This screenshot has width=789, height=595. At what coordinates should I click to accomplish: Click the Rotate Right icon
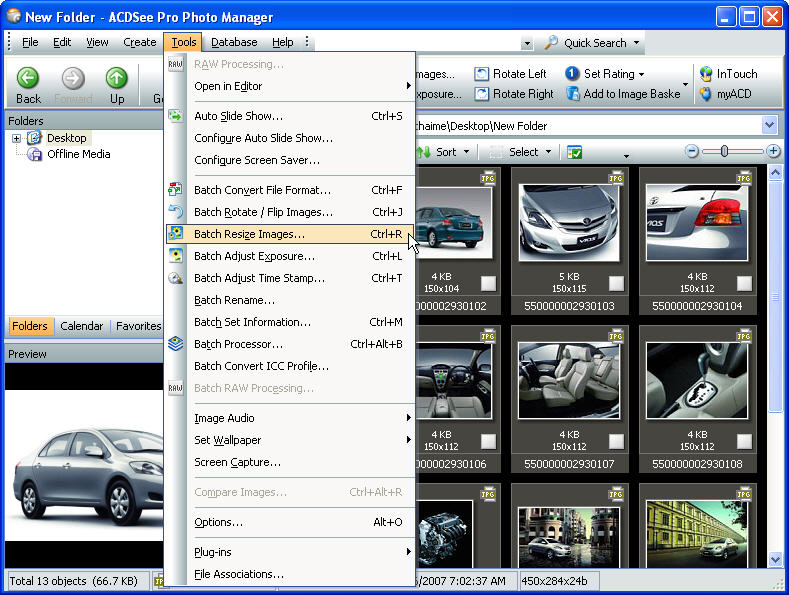[x=481, y=94]
